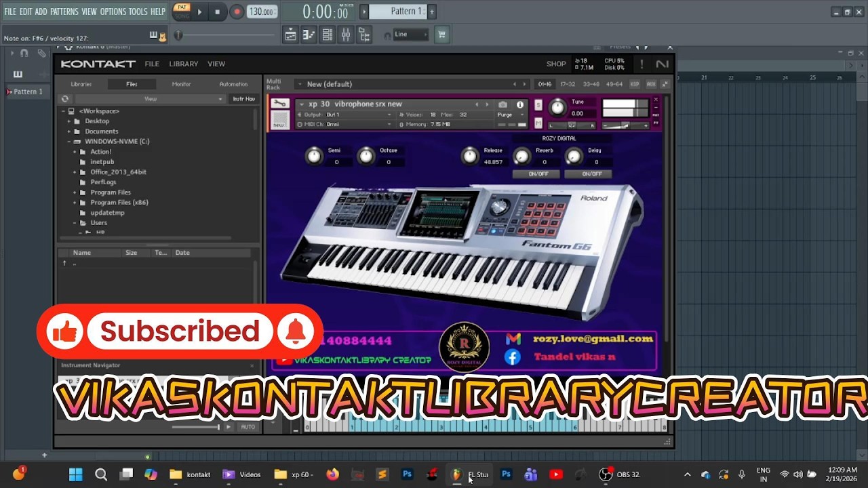Toggle PAT pattern mode

(182, 7)
